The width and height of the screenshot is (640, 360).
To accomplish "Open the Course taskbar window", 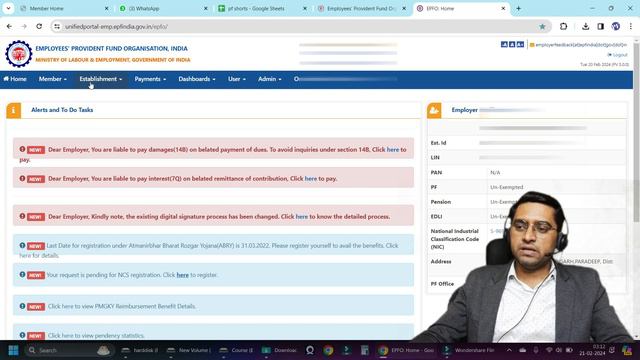I will pos(236,350).
